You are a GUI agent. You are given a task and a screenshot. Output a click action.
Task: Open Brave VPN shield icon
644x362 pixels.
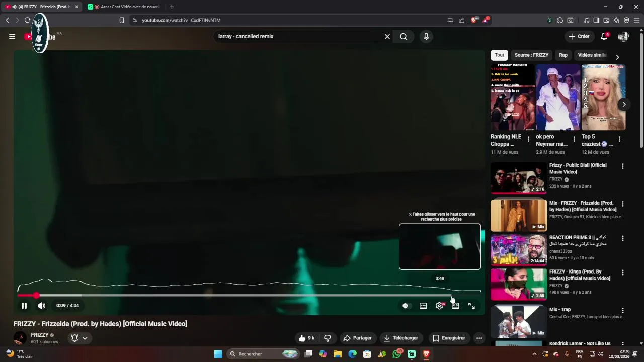[x=626, y=20]
